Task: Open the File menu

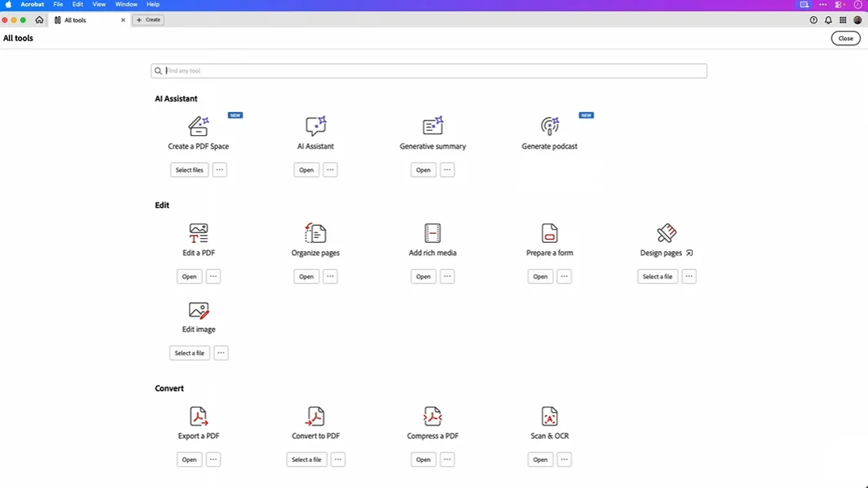Action: (58, 5)
